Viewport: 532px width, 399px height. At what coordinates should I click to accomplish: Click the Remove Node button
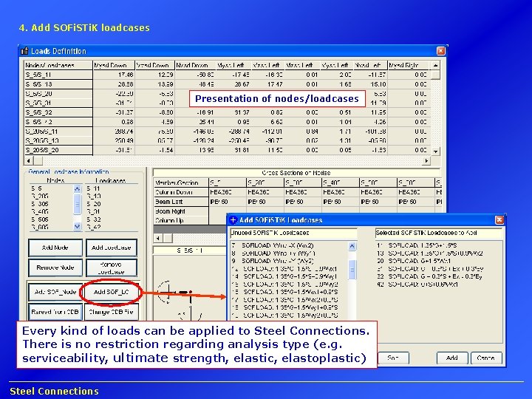click(x=55, y=267)
